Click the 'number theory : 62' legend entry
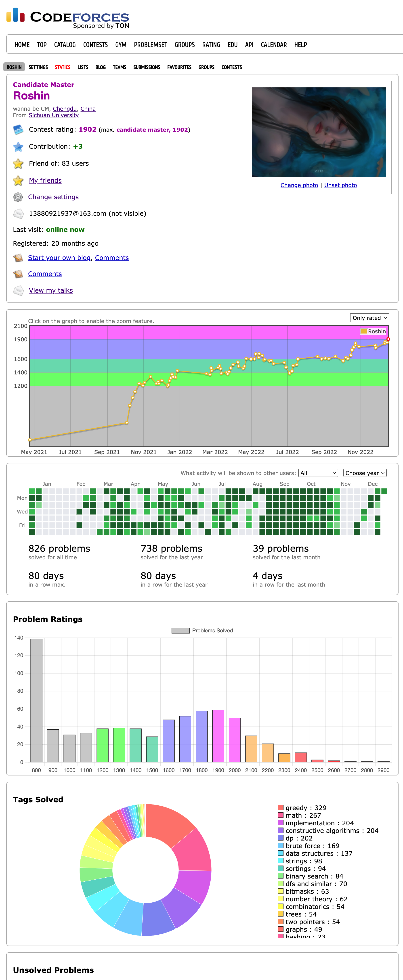The width and height of the screenshot is (403, 980). (x=313, y=899)
